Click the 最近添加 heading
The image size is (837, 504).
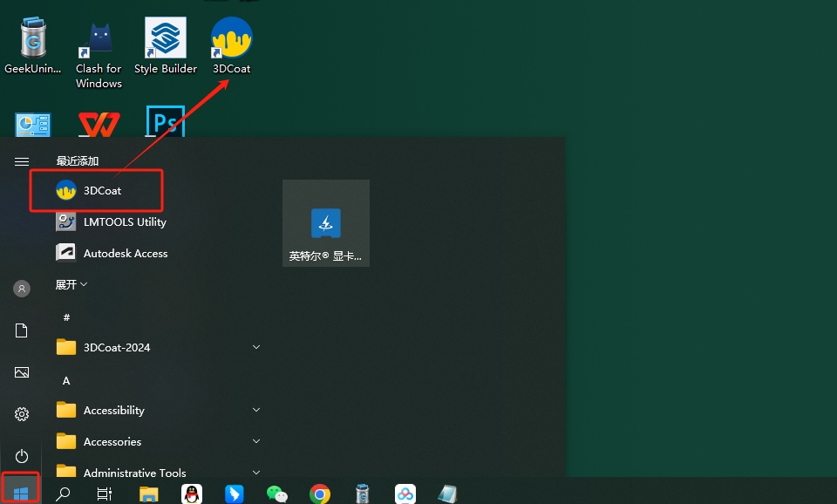[78, 161]
